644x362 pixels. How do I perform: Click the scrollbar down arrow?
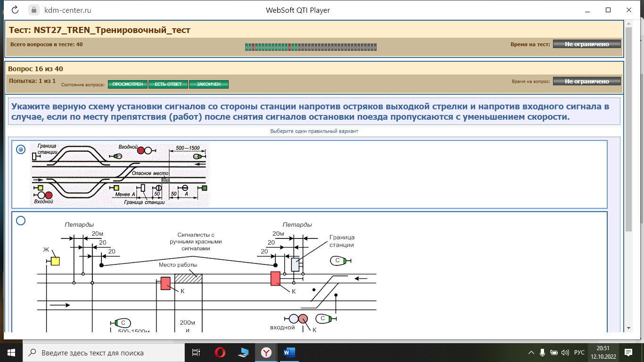[x=628, y=328]
